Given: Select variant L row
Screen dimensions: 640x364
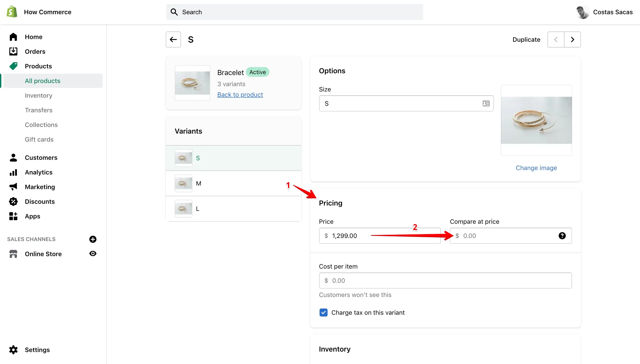Looking at the screenshot, I should point(233,208).
